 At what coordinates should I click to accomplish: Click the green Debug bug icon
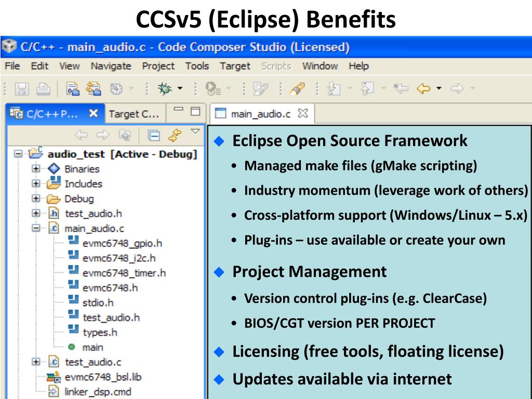point(165,88)
